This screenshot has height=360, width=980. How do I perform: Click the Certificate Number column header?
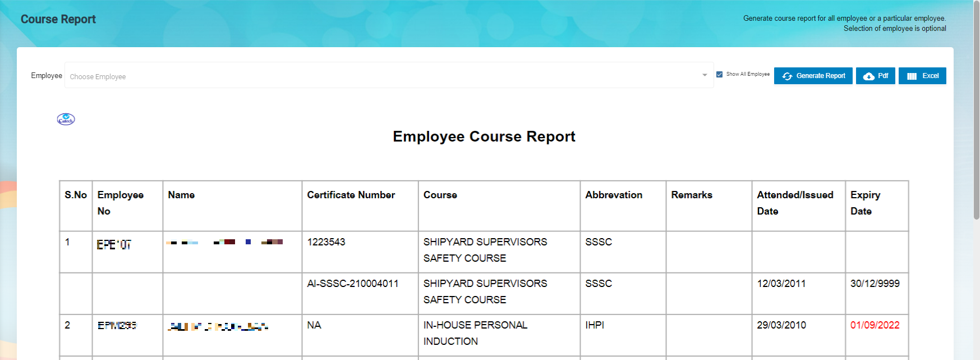351,195
